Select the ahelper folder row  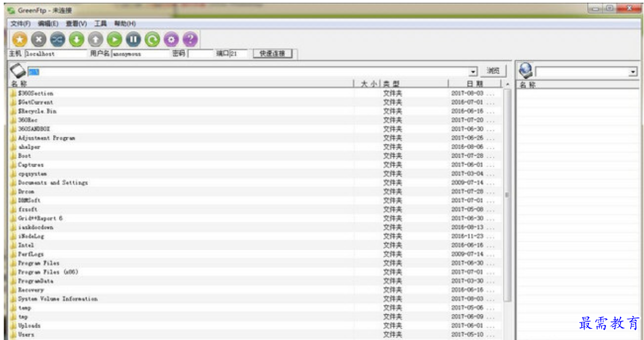pyautogui.click(x=255, y=146)
